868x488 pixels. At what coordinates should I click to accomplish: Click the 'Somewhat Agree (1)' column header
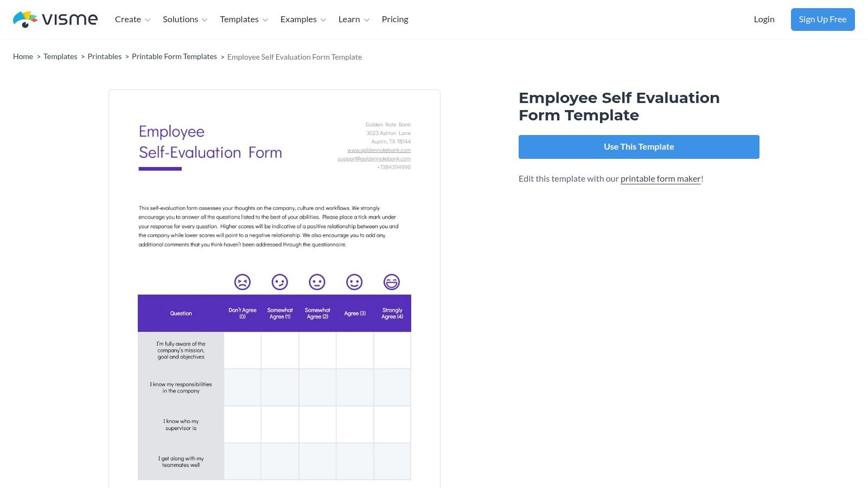[280, 313]
